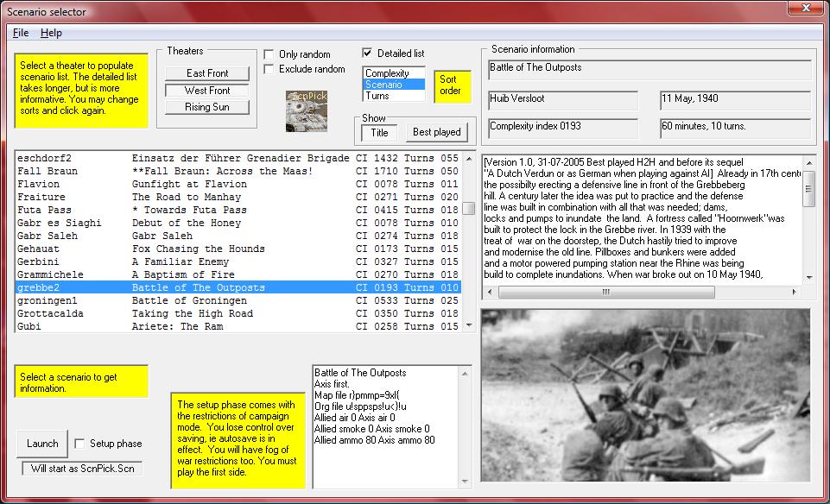This screenshot has height=504, width=830.
Task: Click scenario list scroll up arrow
Action: click(x=468, y=158)
